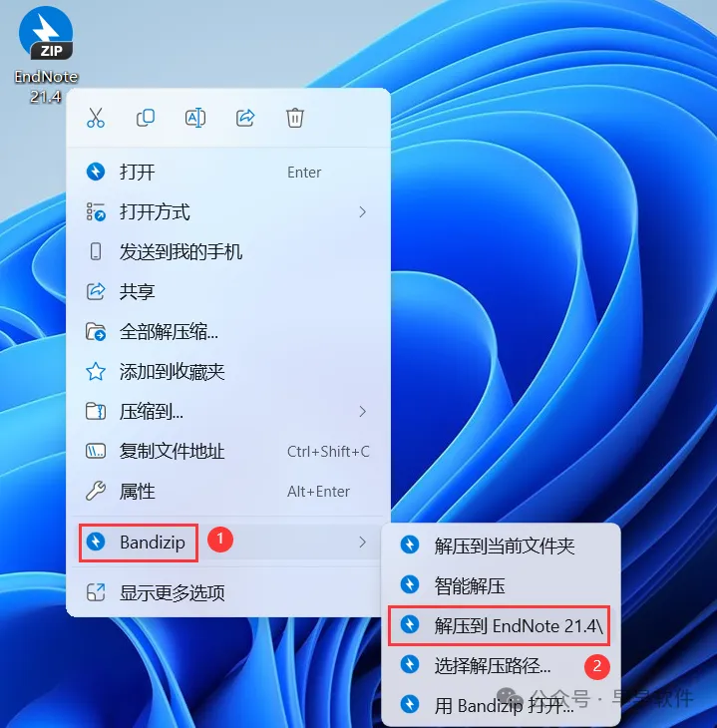Viewport: 717px width, 728px height.
Task: Click the Share arrow icon in top row
Action: 245,118
